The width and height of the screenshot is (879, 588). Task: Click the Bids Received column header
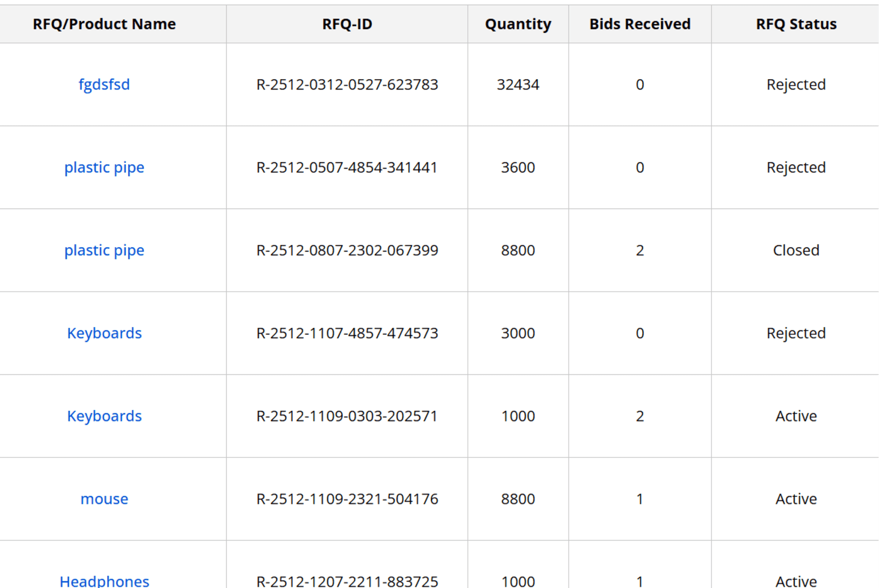tap(639, 24)
